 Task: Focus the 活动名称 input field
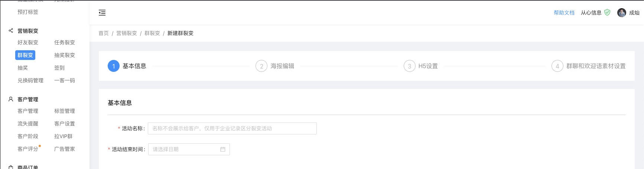pos(232,128)
